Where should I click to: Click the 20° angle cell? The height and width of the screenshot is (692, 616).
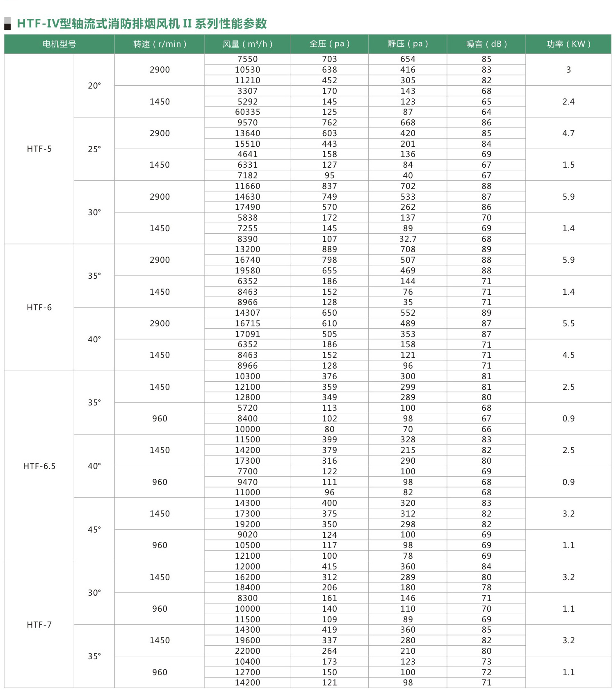tap(94, 86)
